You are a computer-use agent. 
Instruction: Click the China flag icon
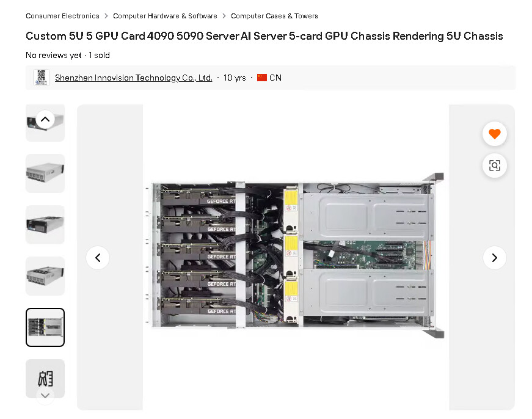click(262, 78)
